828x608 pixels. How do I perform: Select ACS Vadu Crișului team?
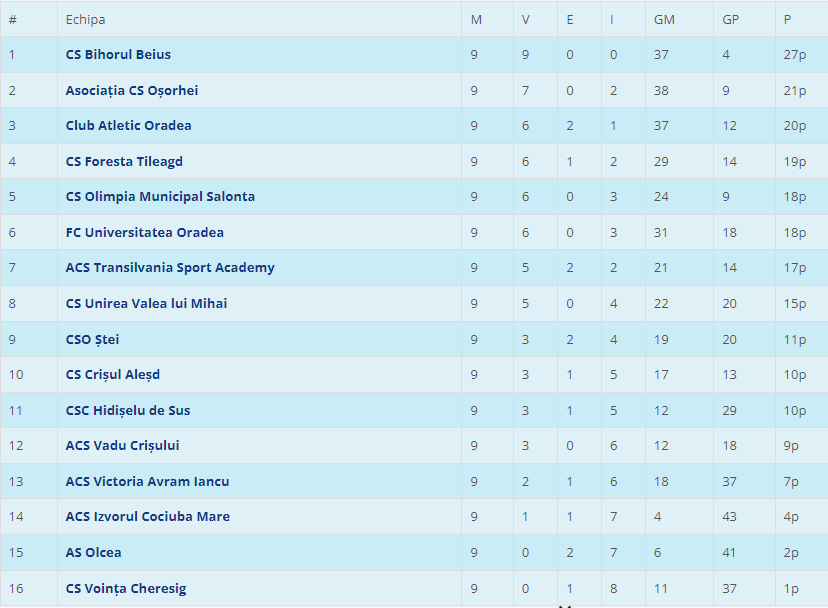(x=122, y=445)
